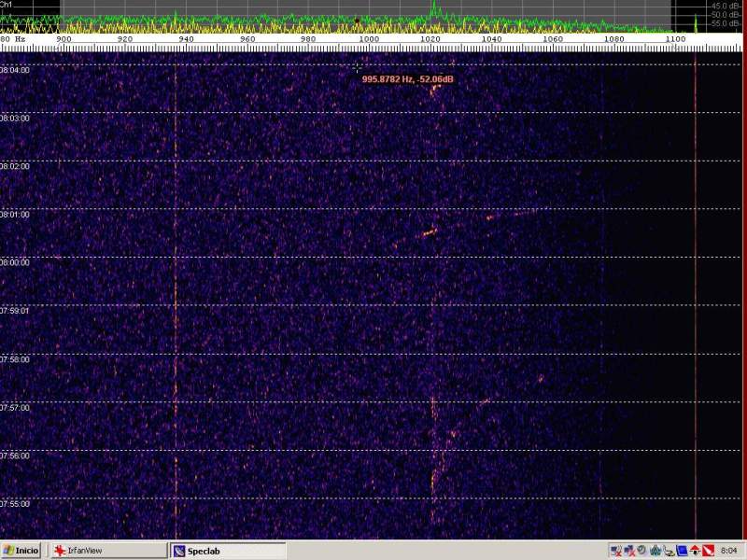This screenshot has width=747, height=560.
Task: Click the blue square tray icon
Action: (682, 551)
